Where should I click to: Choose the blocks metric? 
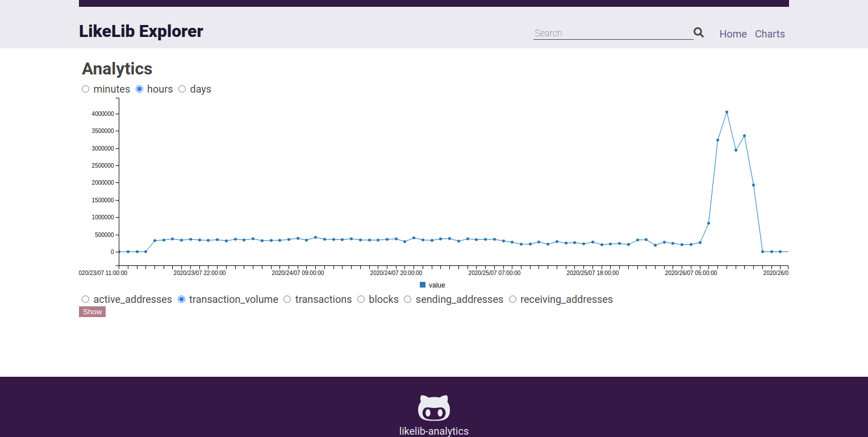[x=361, y=299]
